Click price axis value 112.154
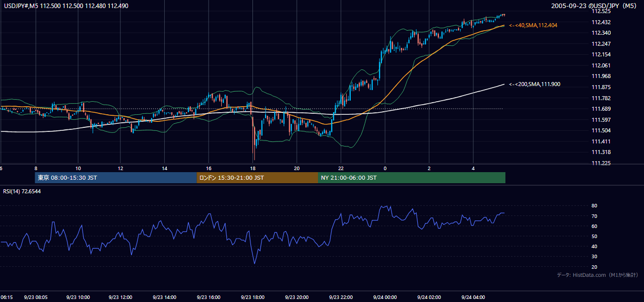644x302 pixels. pyautogui.click(x=601, y=54)
